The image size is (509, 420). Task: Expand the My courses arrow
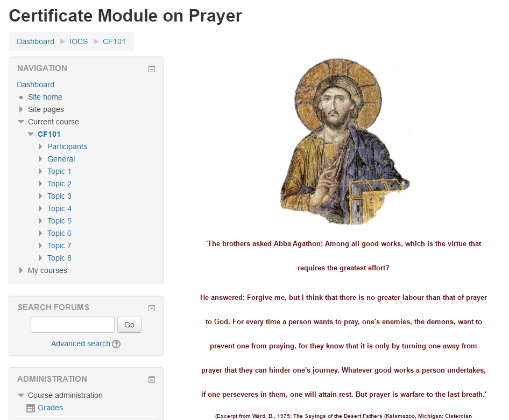[21, 270]
